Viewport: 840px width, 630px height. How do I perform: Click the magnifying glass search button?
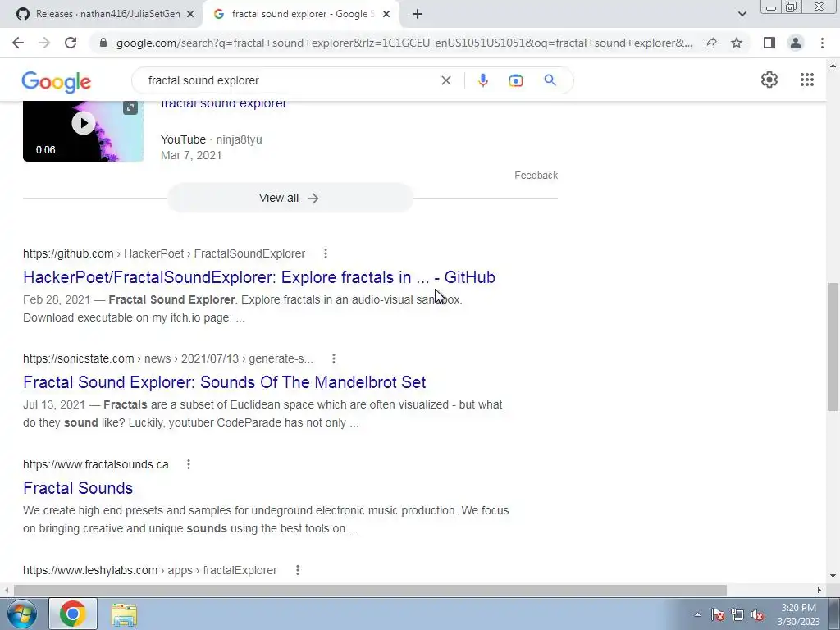550,80
